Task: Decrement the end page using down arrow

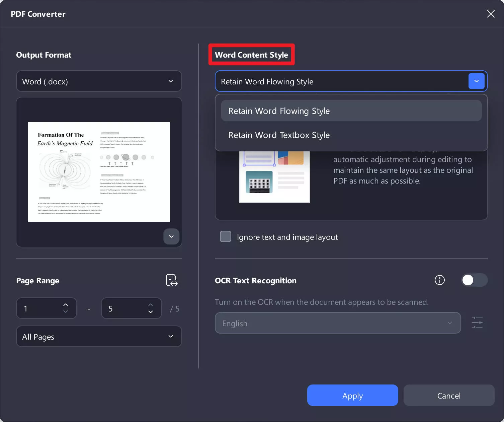Action: pyautogui.click(x=151, y=312)
